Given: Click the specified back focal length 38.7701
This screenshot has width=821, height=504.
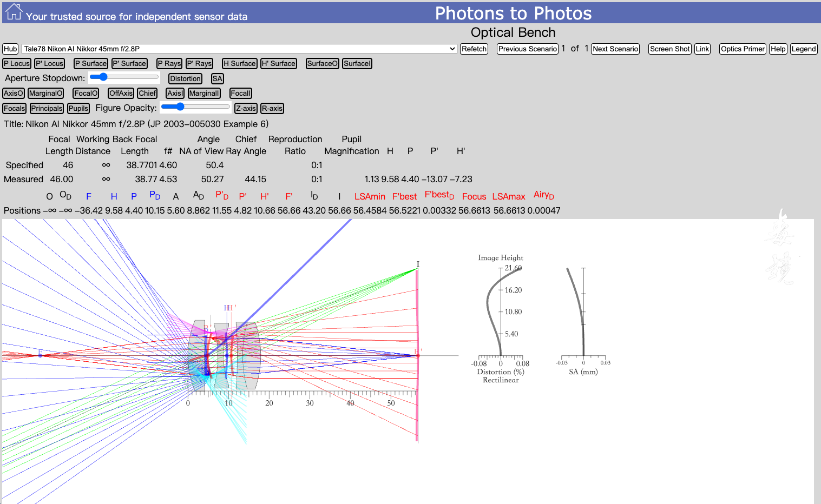Looking at the screenshot, I should (142, 165).
